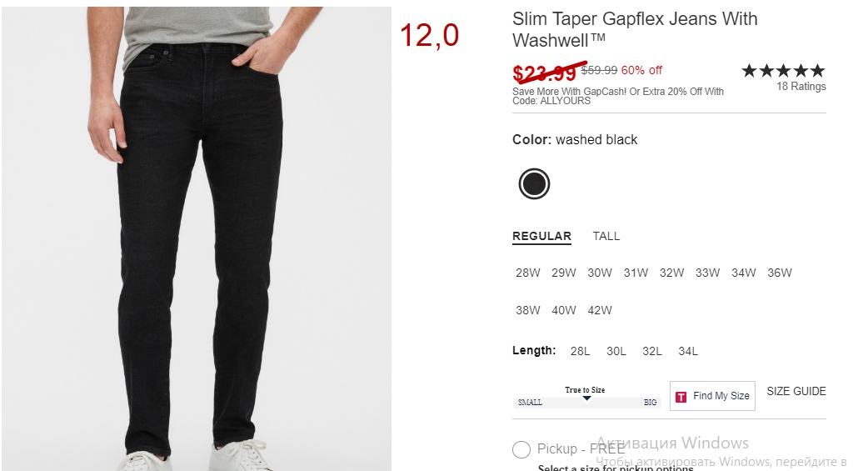Select the washed black color swatch

pyautogui.click(x=534, y=184)
